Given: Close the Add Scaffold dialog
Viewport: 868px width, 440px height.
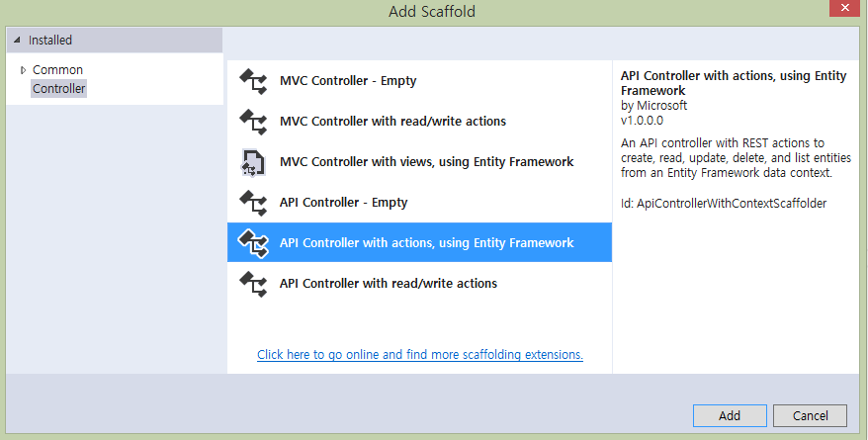Looking at the screenshot, I should tap(844, 8).
